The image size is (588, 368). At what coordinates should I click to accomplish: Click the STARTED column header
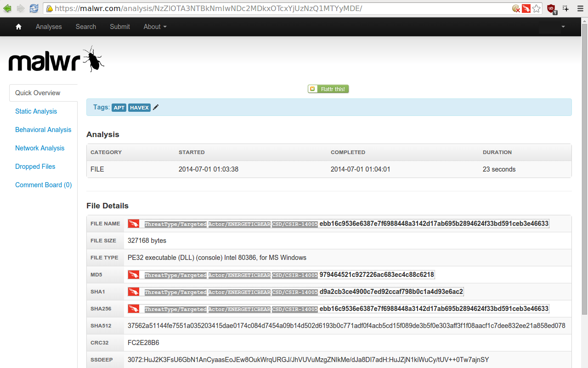[x=192, y=152]
